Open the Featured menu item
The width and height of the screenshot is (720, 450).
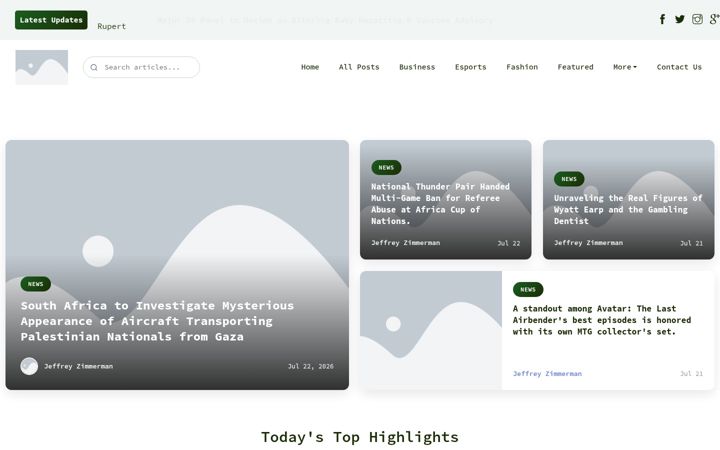click(x=575, y=67)
